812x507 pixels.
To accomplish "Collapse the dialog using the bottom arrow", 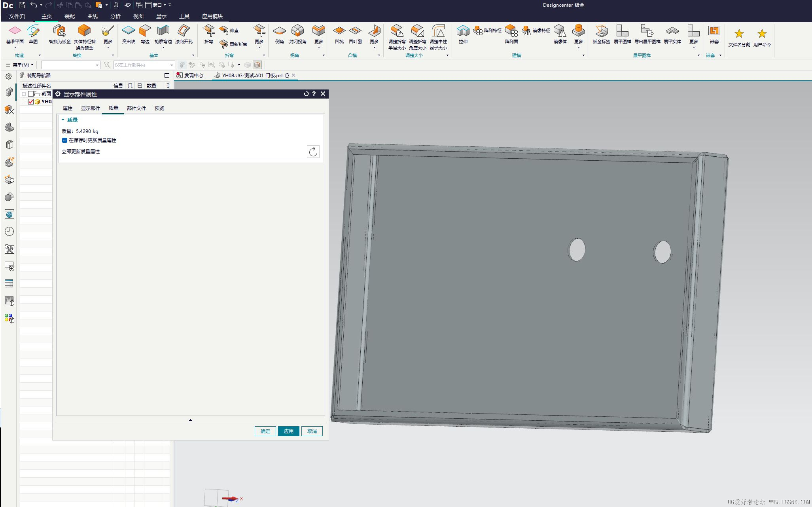I will point(190,420).
